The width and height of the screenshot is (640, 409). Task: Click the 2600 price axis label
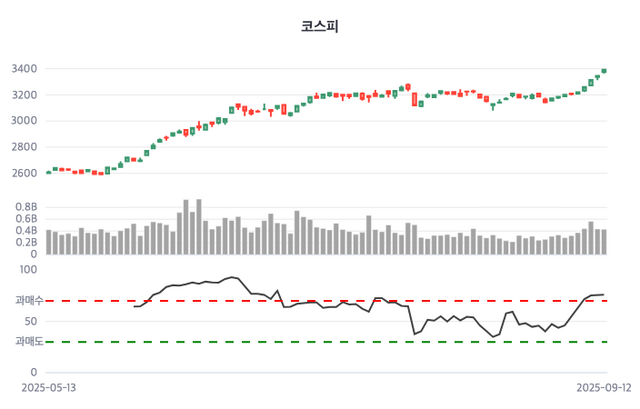24,173
